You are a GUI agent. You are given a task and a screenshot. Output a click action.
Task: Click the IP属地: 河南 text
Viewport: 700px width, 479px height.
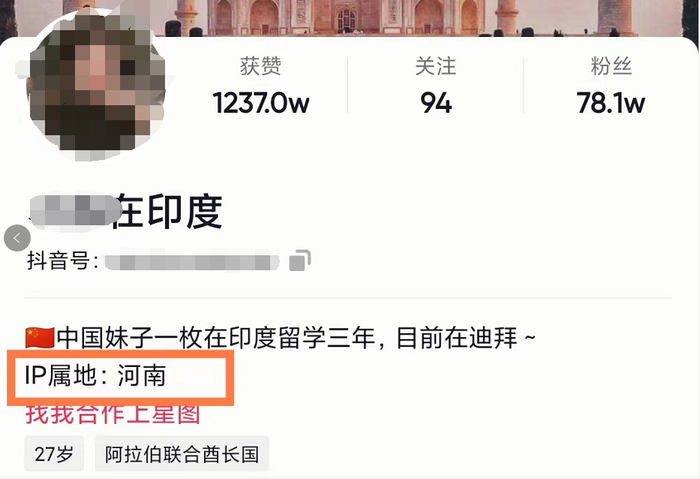pos(95,375)
